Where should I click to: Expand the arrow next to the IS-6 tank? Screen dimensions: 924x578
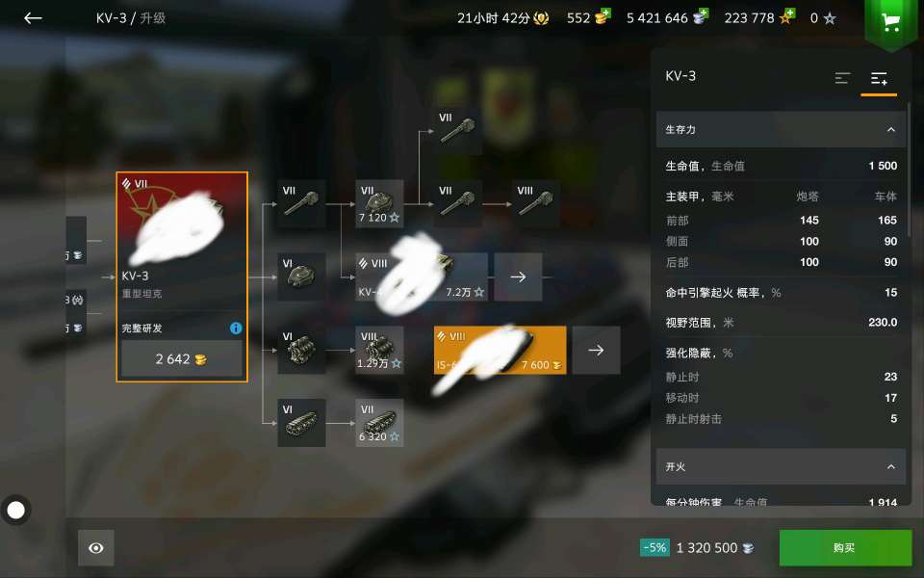pyautogui.click(x=596, y=350)
